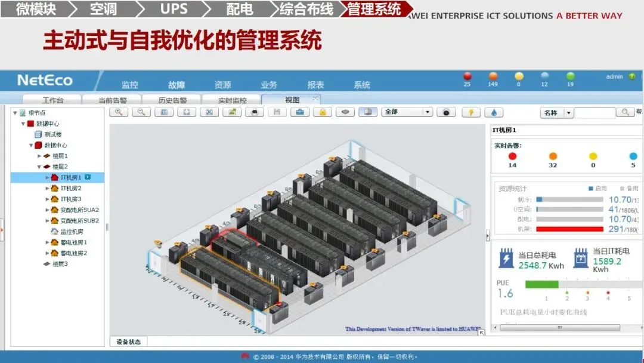This screenshot has height=363, width=644.
Task: Open the 报表 main menu
Action: [315, 85]
